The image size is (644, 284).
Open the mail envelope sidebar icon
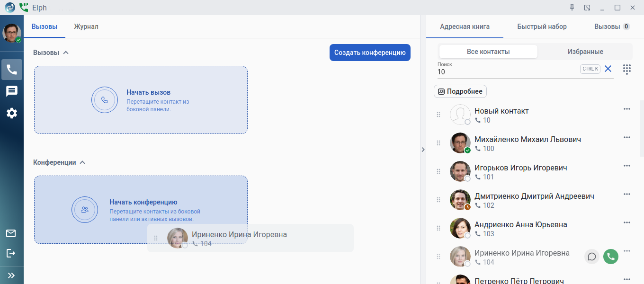pos(11,233)
